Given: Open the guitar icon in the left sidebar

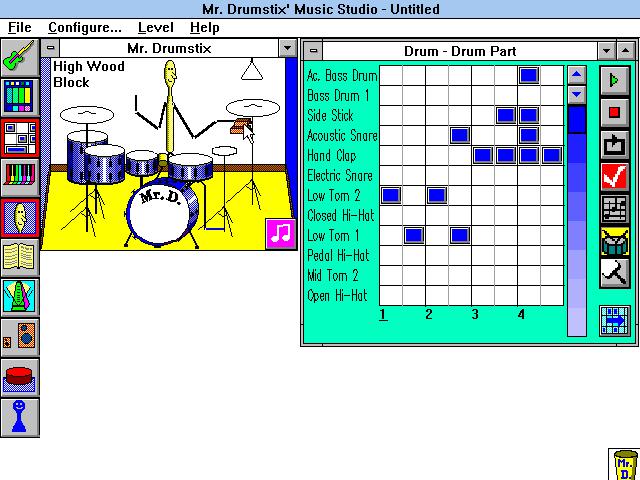Looking at the screenshot, I should coord(20,57).
